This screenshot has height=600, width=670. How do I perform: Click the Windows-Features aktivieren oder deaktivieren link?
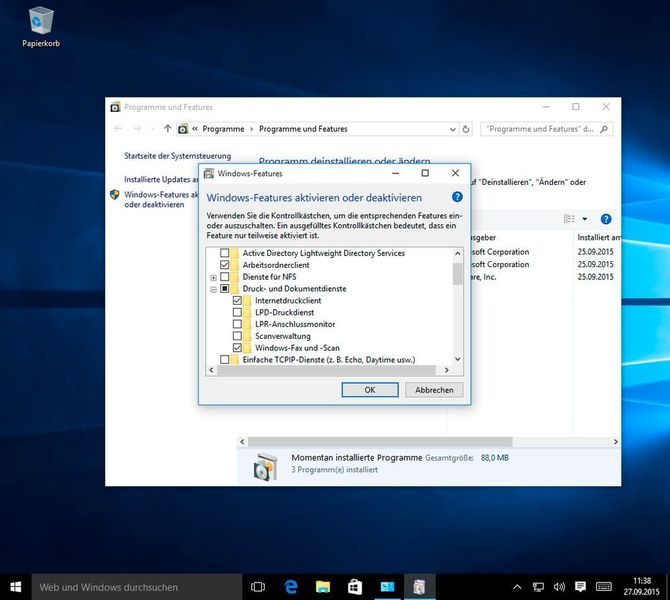click(x=161, y=200)
